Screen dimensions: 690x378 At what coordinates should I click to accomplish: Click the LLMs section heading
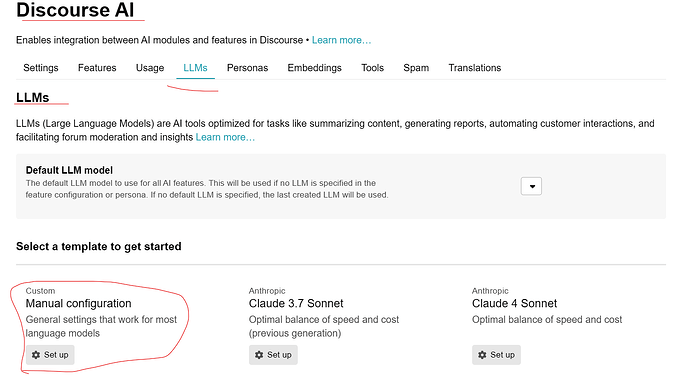tap(33, 97)
